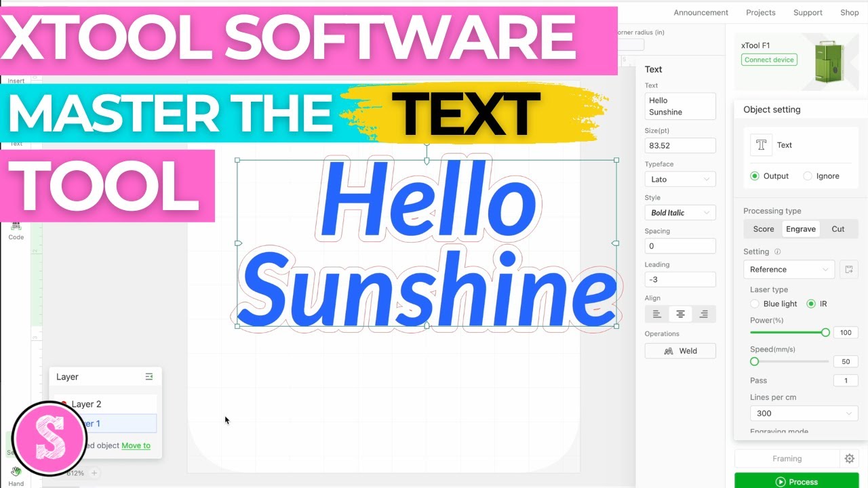Click the 'Object setting' panel heading

tap(772, 110)
